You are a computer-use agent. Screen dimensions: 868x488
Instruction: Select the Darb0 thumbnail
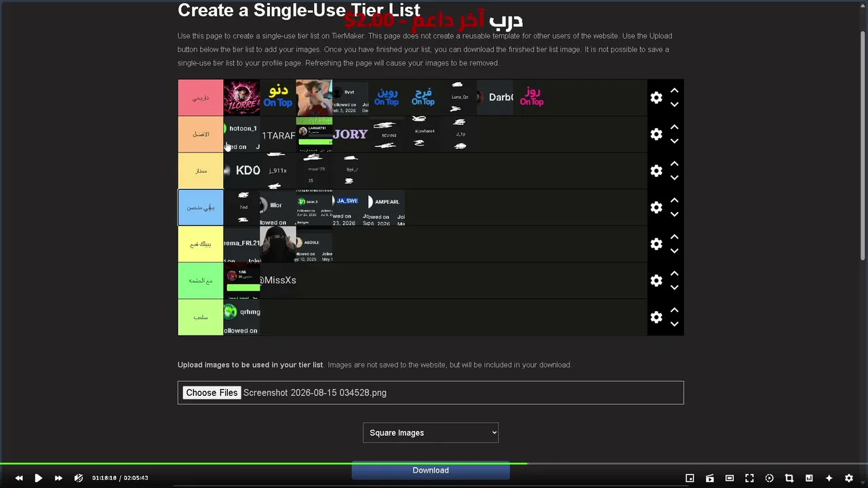pos(496,98)
